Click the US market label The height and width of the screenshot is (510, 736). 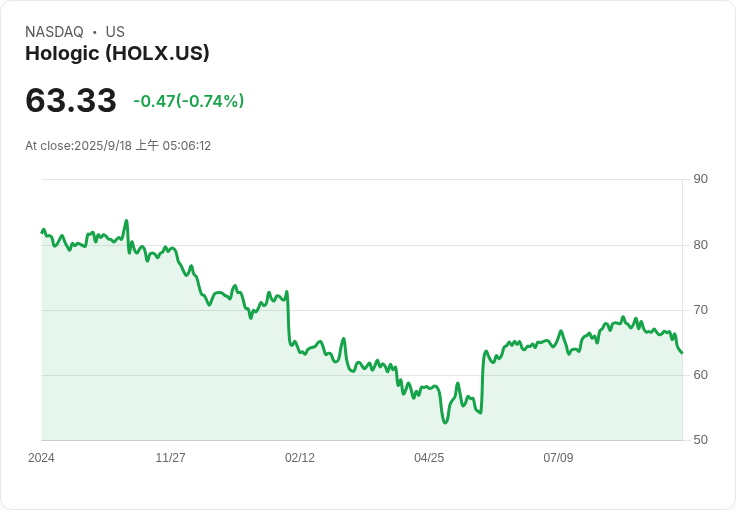click(115, 32)
